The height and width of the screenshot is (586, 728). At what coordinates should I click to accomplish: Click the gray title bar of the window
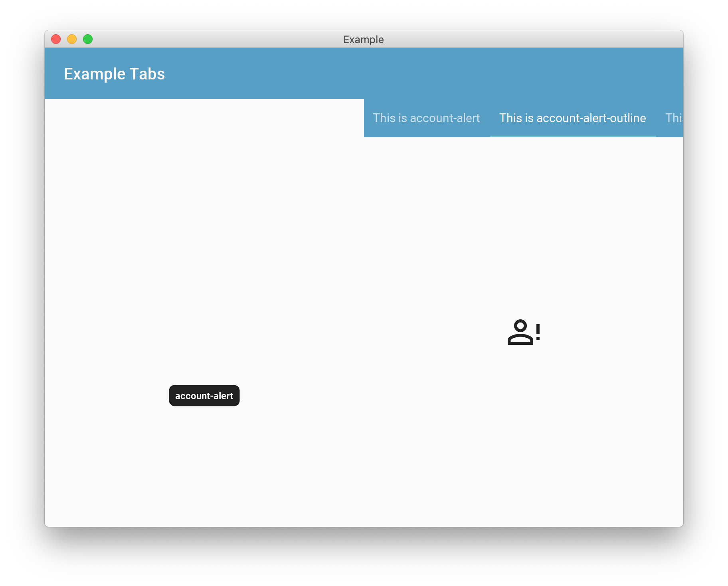pyautogui.click(x=239, y=39)
